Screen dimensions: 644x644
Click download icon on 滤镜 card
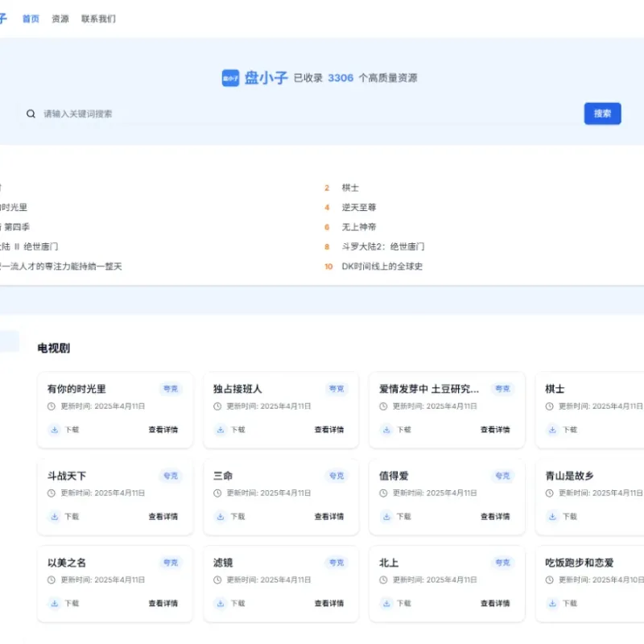pyautogui.click(x=220, y=603)
